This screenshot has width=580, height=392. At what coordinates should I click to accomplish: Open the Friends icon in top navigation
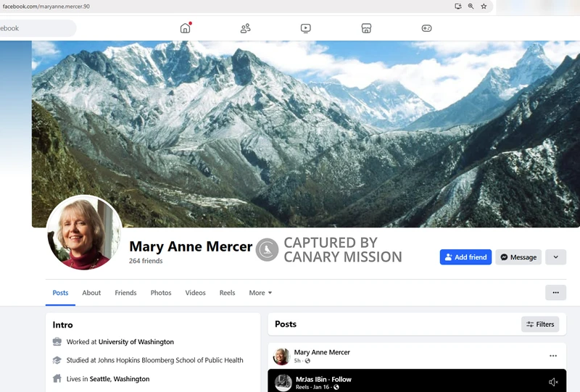click(245, 28)
